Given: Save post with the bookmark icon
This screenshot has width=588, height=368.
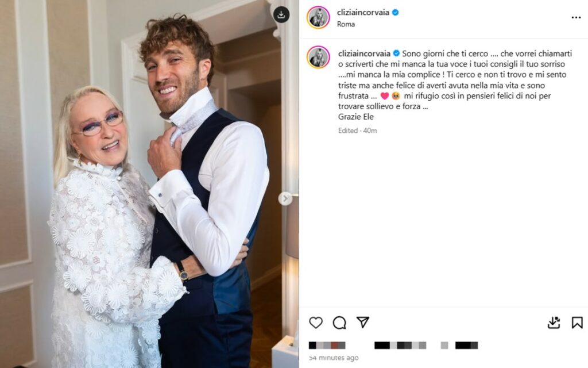Looking at the screenshot, I should 577,323.
